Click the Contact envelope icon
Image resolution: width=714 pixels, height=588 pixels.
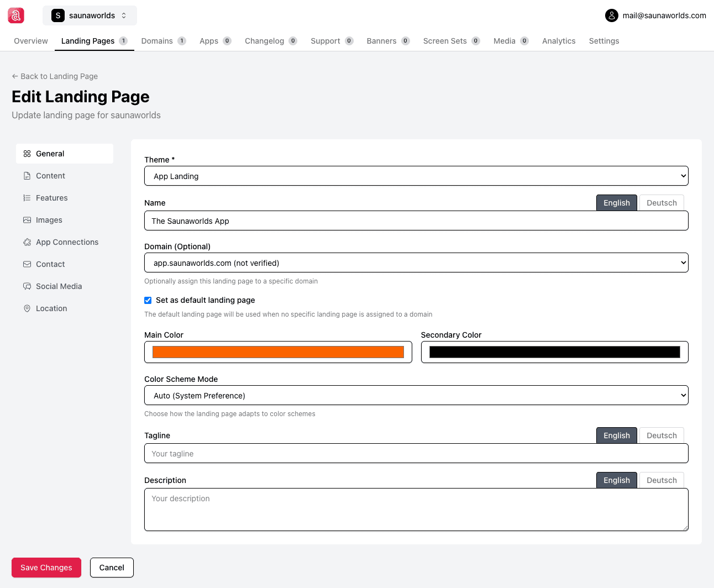click(27, 264)
